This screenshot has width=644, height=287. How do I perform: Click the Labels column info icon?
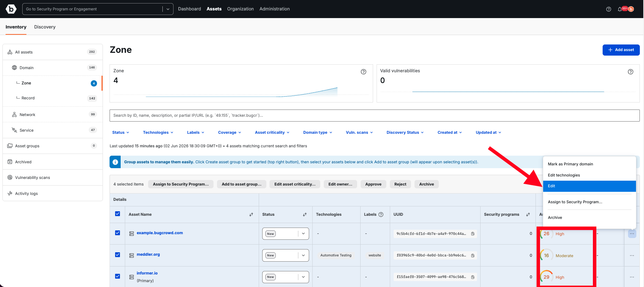coord(381,214)
